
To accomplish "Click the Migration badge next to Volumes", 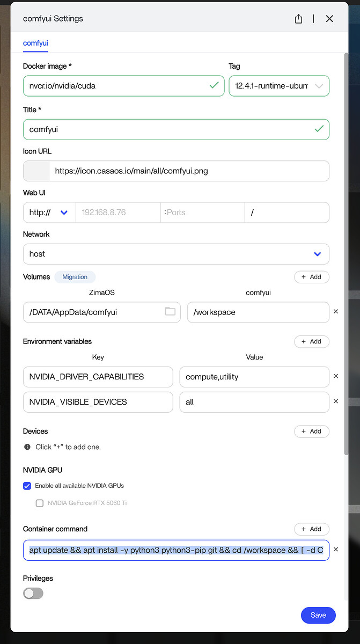I will (x=75, y=277).
